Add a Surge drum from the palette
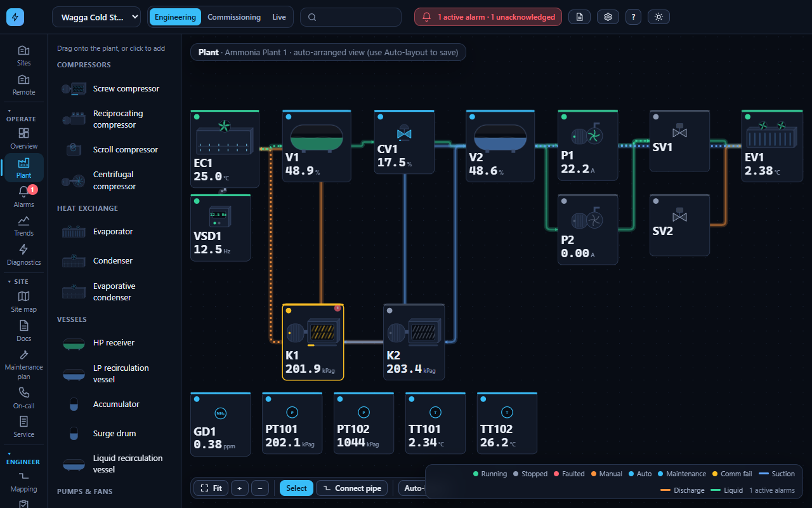Image resolution: width=812 pixels, height=508 pixels. [114, 434]
